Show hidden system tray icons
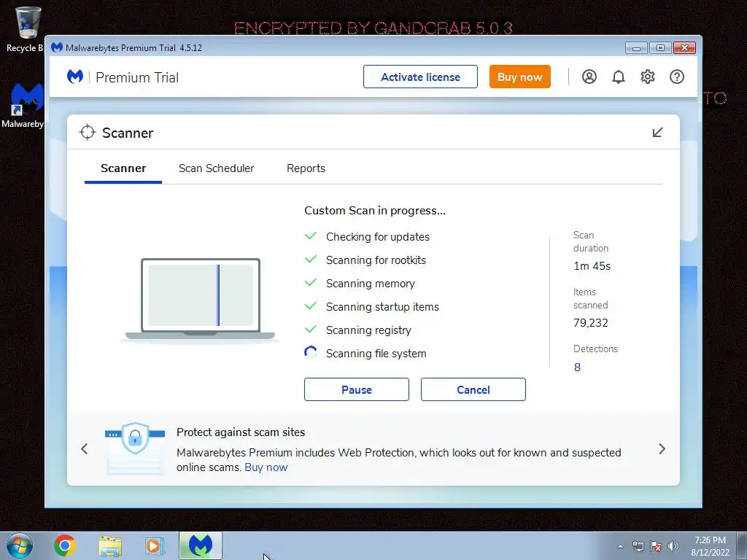This screenshot has width=747, height=560. coord(620,547)
